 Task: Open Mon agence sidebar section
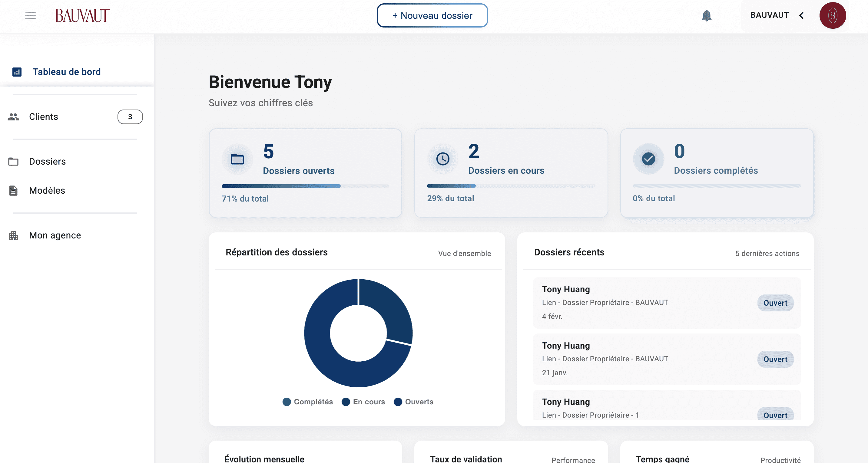click(x=55, y=235)
